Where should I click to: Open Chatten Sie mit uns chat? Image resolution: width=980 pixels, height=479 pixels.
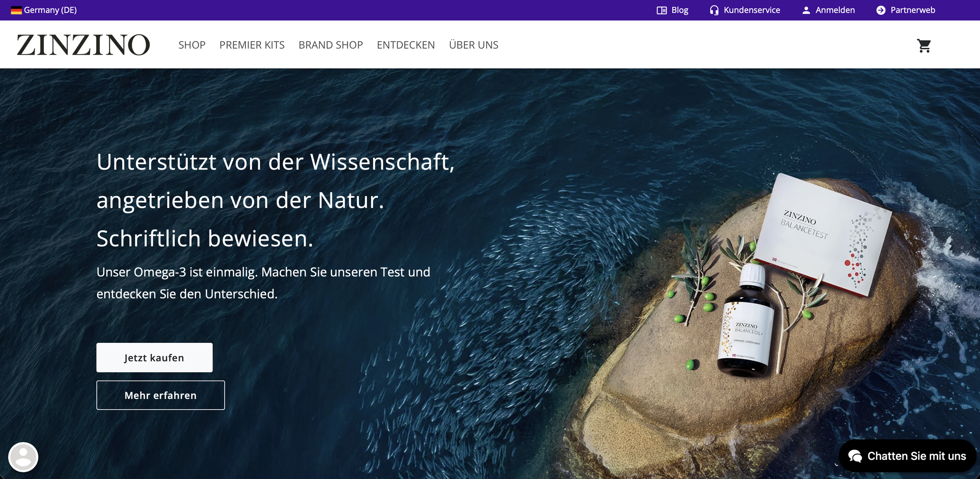916,456
